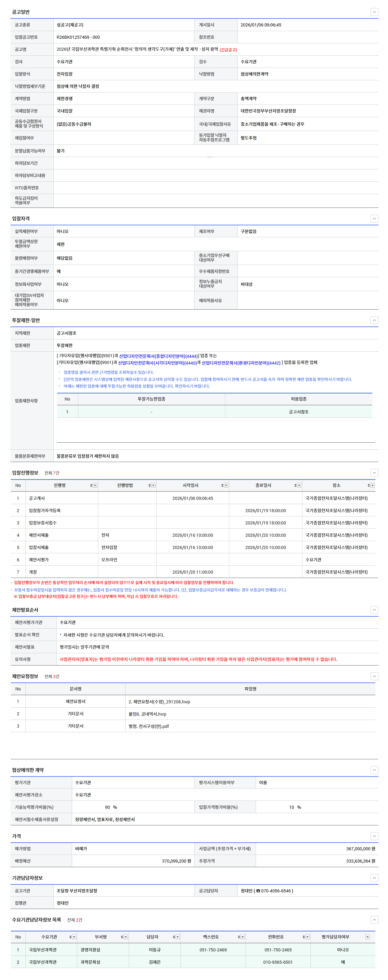388x980 pixels.
Task: Open the 진행방법 column filter dropdown
Action: point(153,485)
